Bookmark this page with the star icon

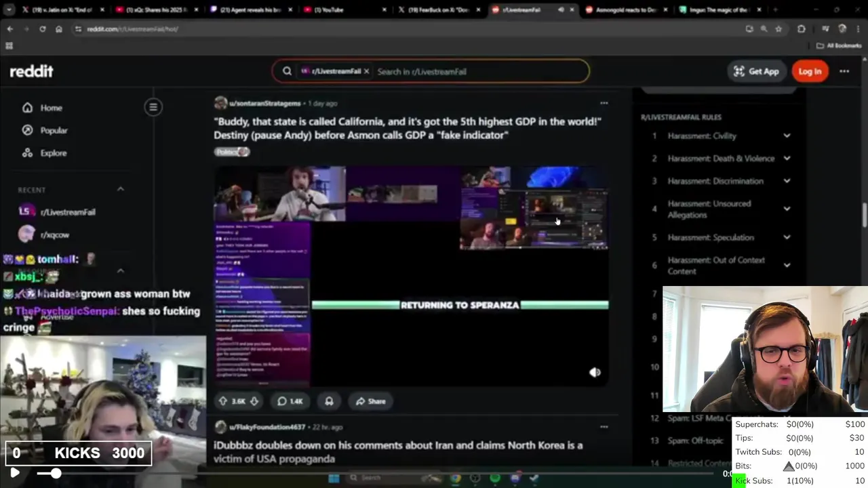pos(778,29)
